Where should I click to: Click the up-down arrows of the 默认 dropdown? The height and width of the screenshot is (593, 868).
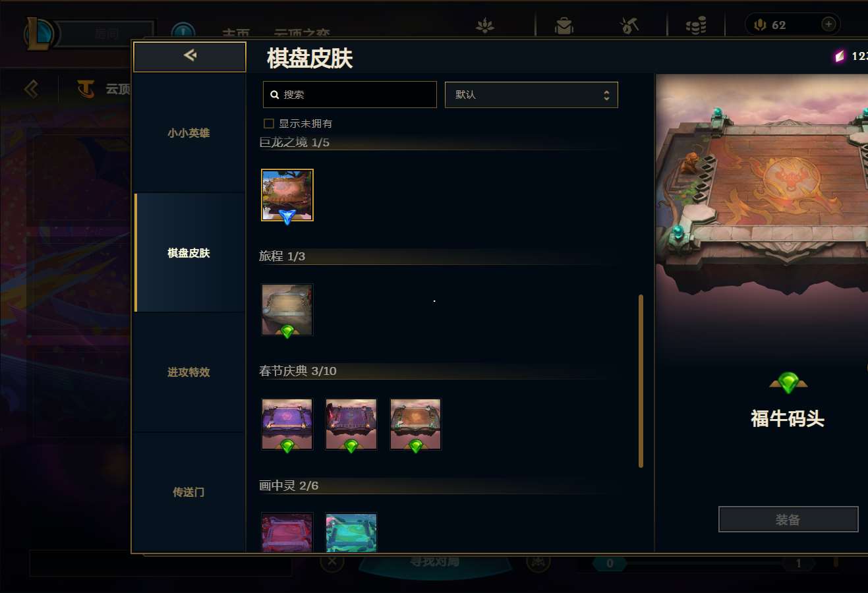pyautogui.click(x=606, y=95)
